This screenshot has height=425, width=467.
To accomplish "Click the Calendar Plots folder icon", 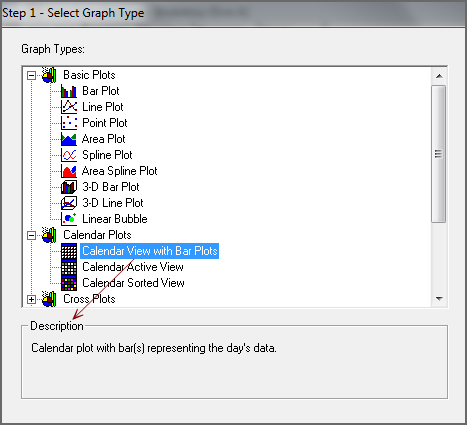I will 49,235.
